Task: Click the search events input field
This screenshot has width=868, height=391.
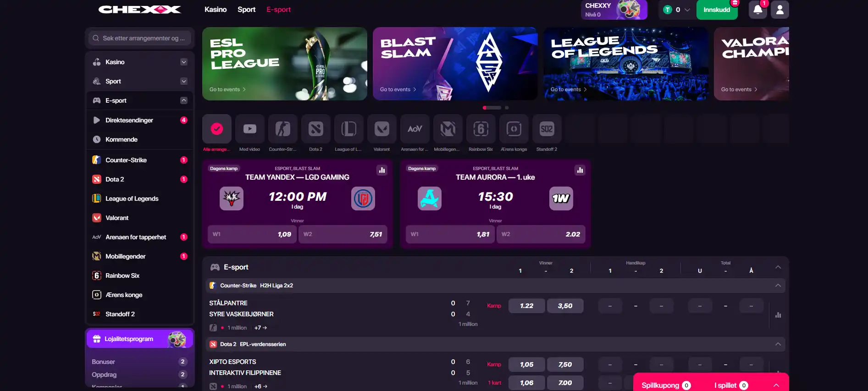Action: 140,38
